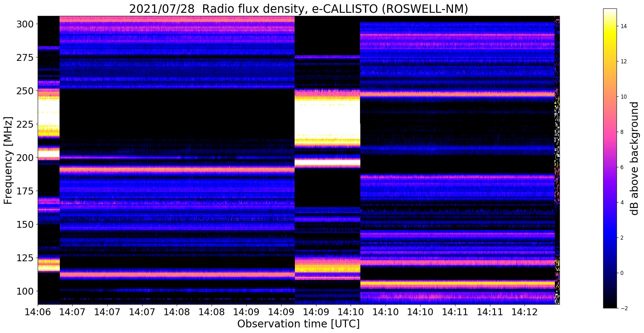The width and height of the screenshot is (644, 333).
Task: Click the 'dB above background' colorbar label
Action: [x=634, y=158]
